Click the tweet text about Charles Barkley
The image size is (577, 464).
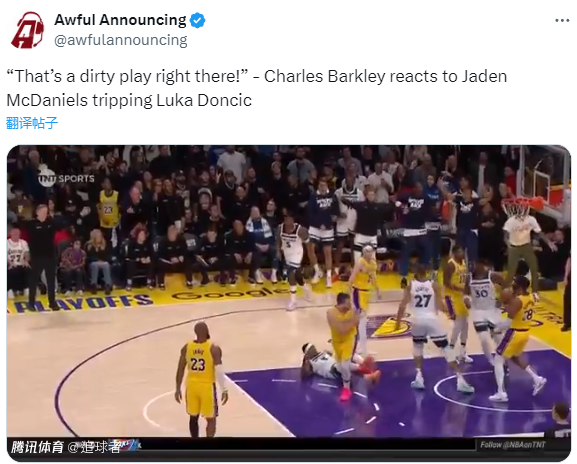(x=256, y=88)
